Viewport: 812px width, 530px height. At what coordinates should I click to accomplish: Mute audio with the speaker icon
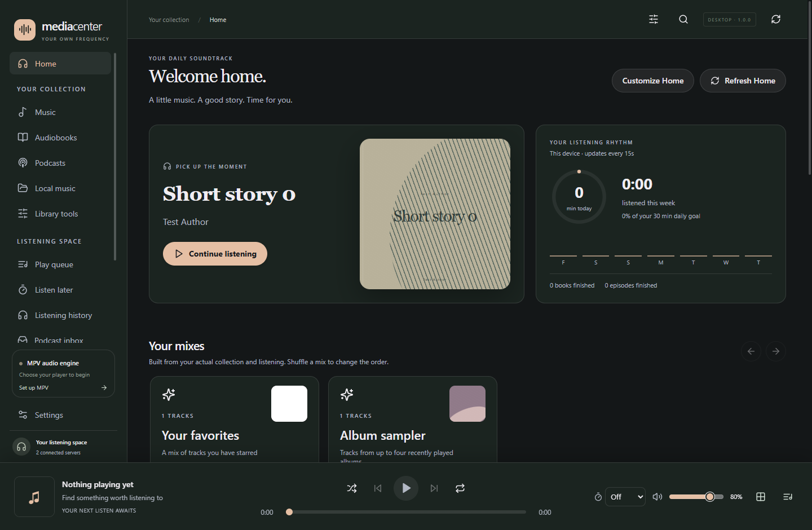pos(657,497)
